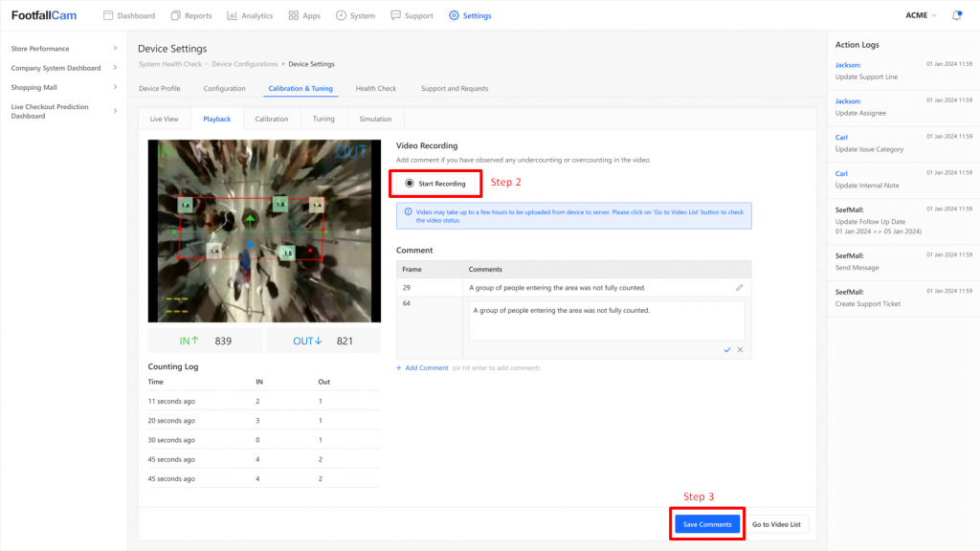The width and height of the screenshot is (980, 551).
Task: Open System using its clock icon
Action: point(340,15)
